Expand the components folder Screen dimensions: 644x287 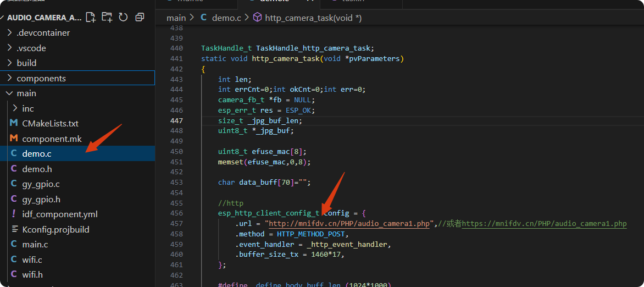coord(77,78)
